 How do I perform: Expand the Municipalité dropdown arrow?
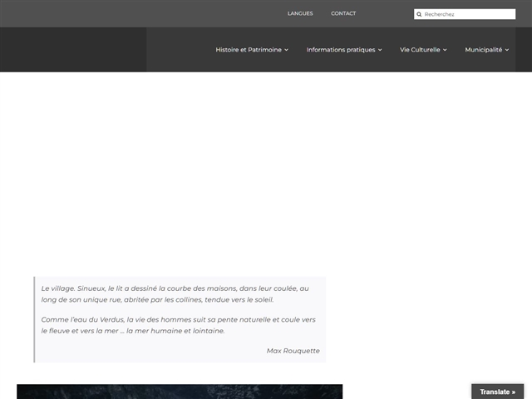coord(507,50)
